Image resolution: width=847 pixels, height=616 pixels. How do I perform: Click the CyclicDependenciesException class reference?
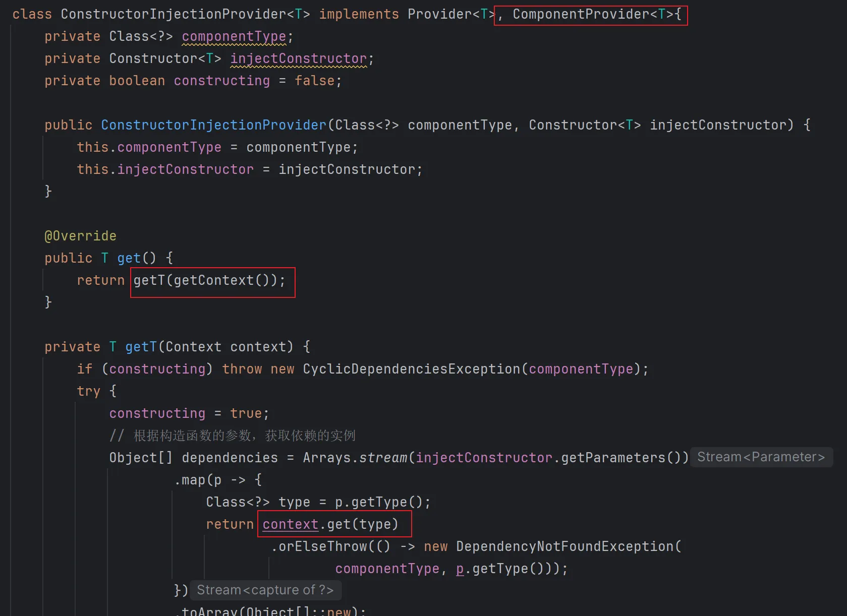click(411, 369)
